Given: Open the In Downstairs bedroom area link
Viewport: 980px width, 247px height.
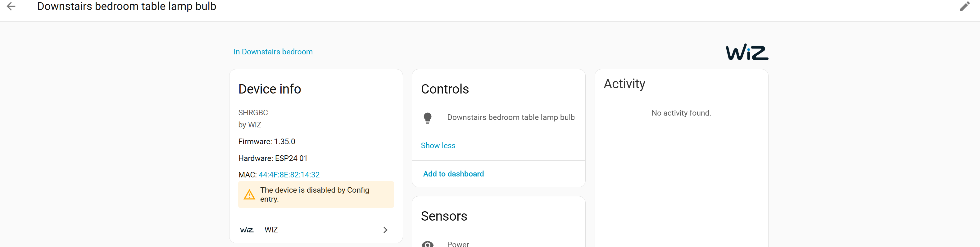Looking at the screenshot, I should pyautogui.click(x=273, y=52).
